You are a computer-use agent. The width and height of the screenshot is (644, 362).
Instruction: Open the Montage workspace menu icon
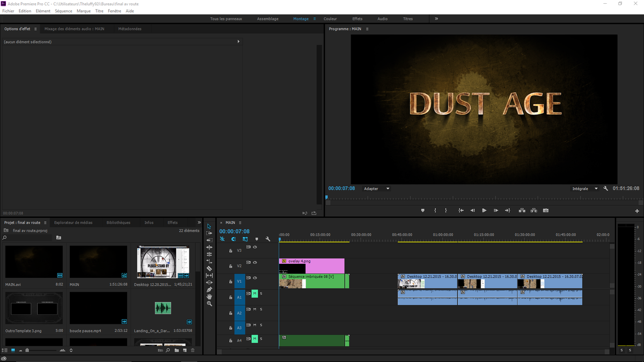pos(314,19)
